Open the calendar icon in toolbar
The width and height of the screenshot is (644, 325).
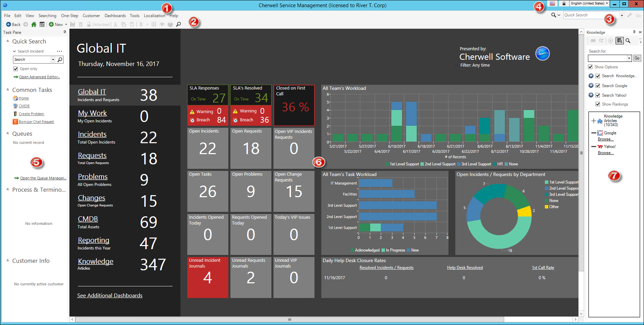click(x=42, y=25)
